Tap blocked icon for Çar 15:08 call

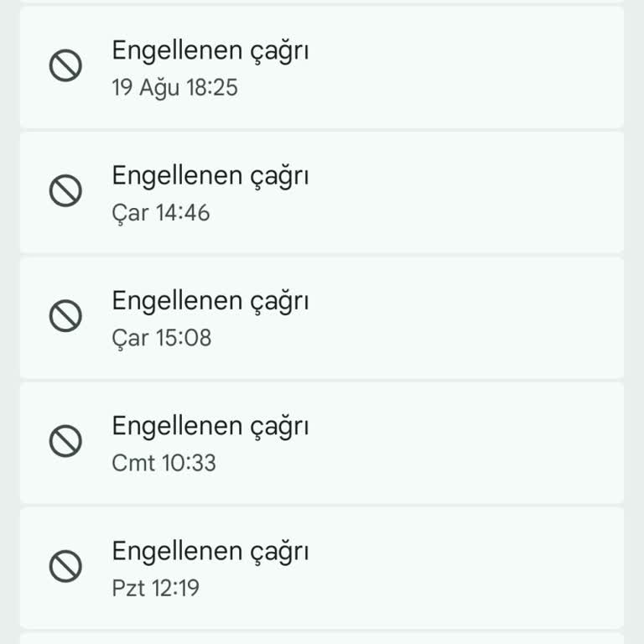[65, 316]
